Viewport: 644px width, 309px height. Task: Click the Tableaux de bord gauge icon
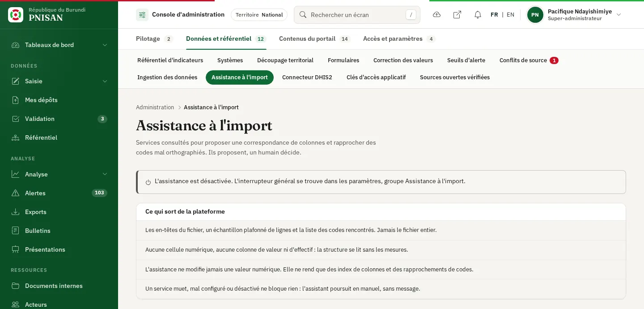pyautogui.click(x=16, y=45)
